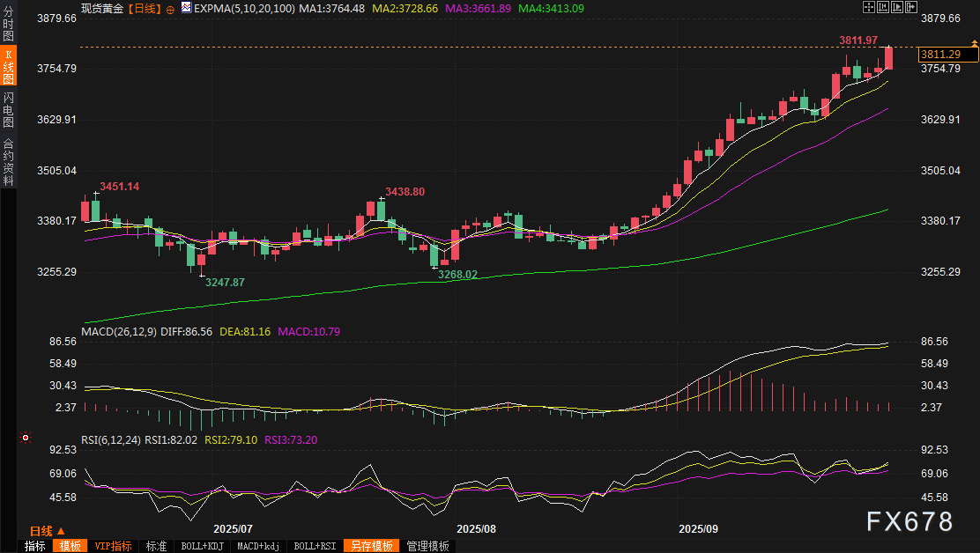980x553 pixels.
Task: Apply the 标准 template
Action: point(156,546)
